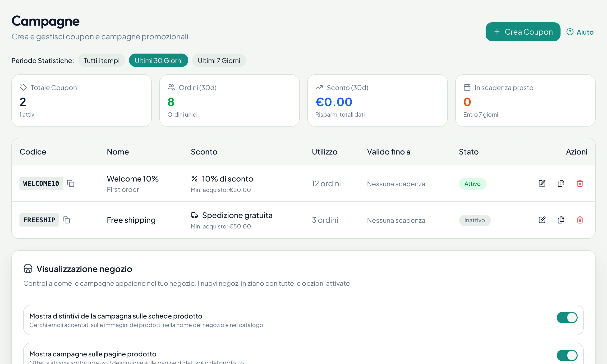Viewport: 607px width, 364px height.
Task: Delete the WELCOME10 coupon
Action: pyautogui.click(x=580, y=183)
